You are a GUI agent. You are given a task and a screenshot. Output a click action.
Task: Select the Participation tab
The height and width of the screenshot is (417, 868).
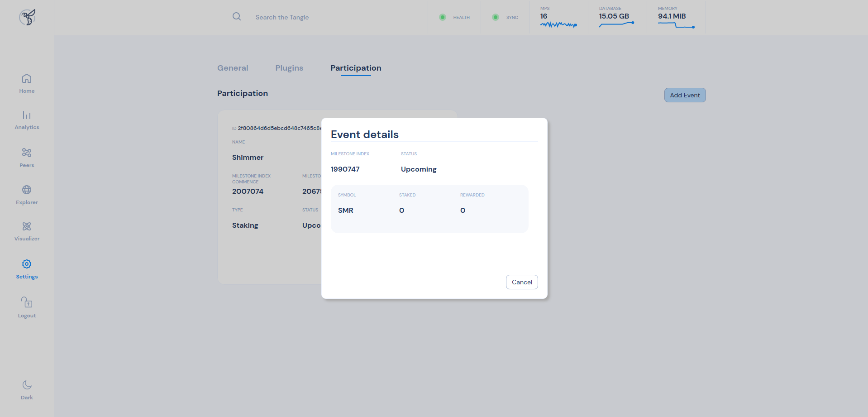click(356, 68)
